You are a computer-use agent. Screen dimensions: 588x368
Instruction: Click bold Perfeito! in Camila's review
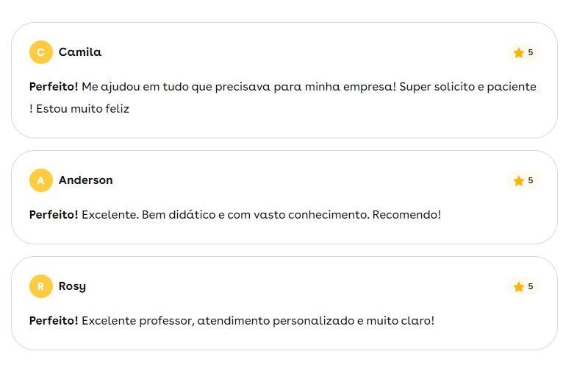(x=54, y=87)
